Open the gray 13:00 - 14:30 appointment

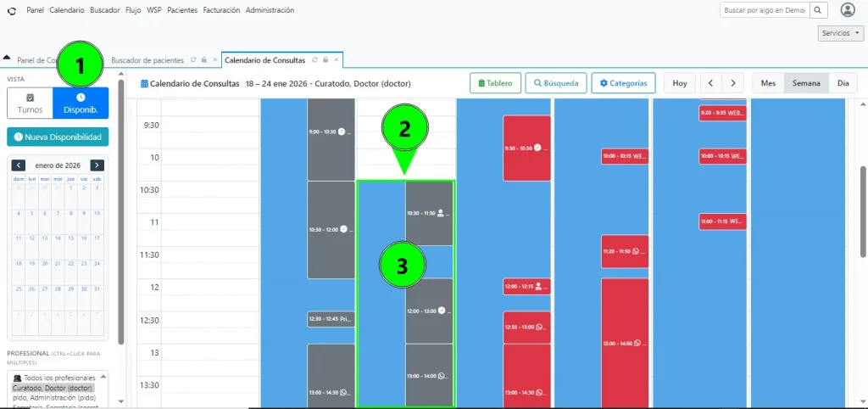[x=331, y=376]
